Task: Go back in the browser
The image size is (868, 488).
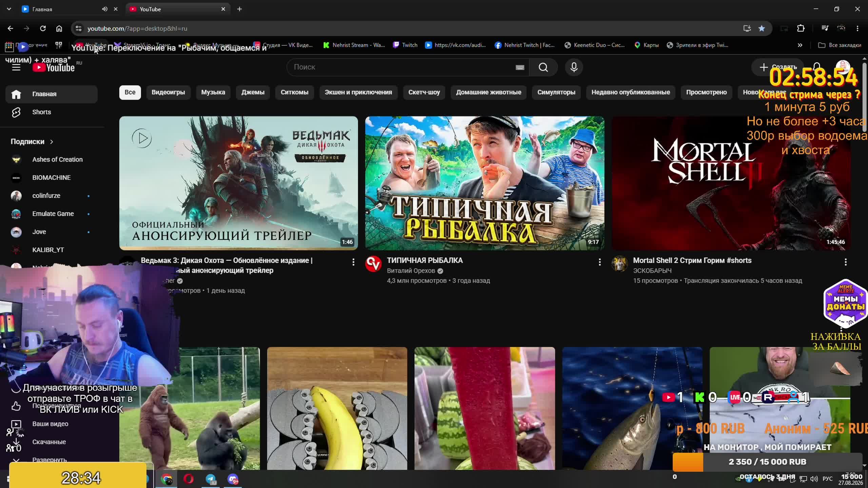Action: tap(10, 28)
